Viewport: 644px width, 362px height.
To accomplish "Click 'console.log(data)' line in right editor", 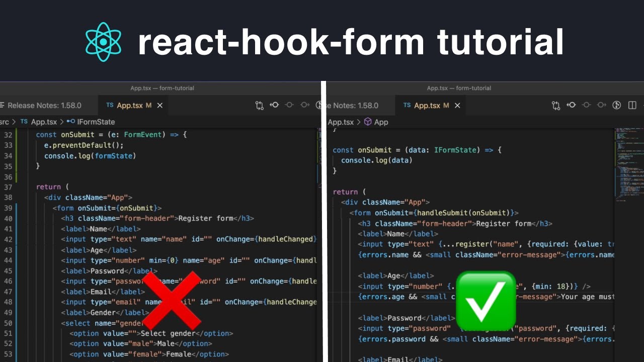I will pos(377,160).
